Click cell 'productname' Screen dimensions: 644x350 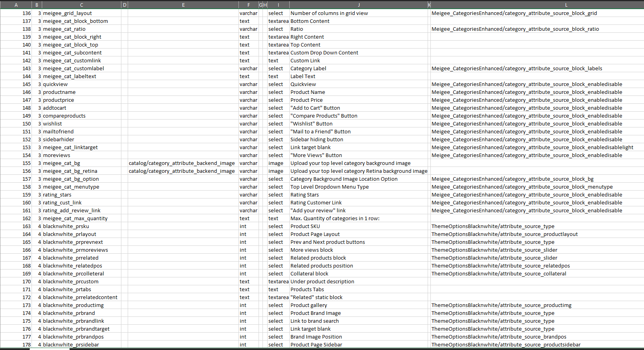coord(81,92)
